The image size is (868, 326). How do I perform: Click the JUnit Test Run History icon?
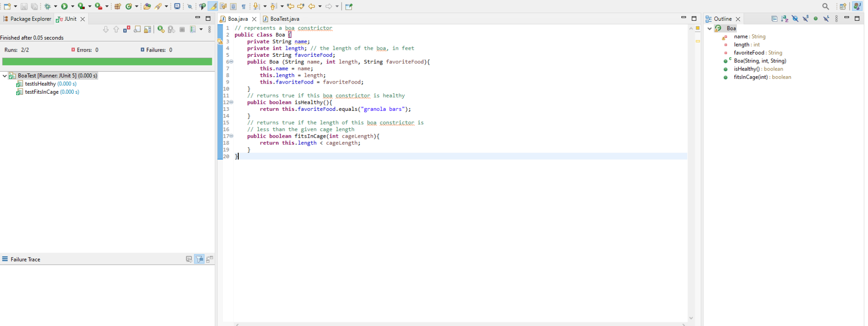click(x=193, y=29)
